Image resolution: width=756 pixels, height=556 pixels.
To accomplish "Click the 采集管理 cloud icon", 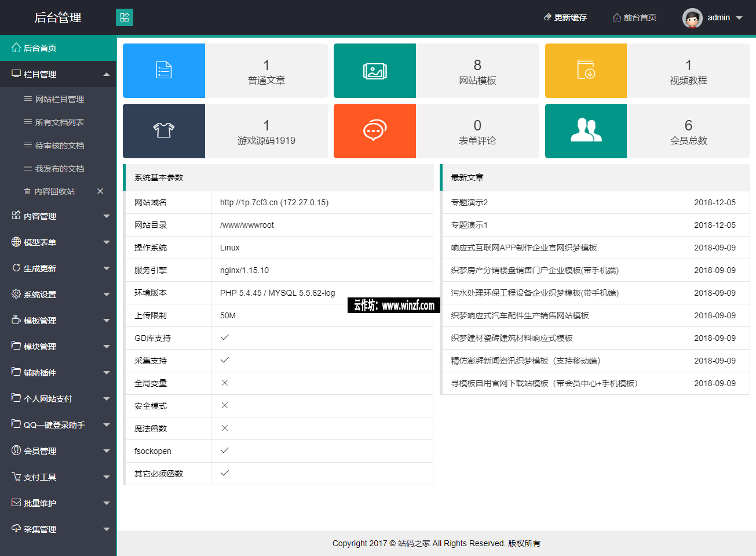I will (x=16, y=529).
